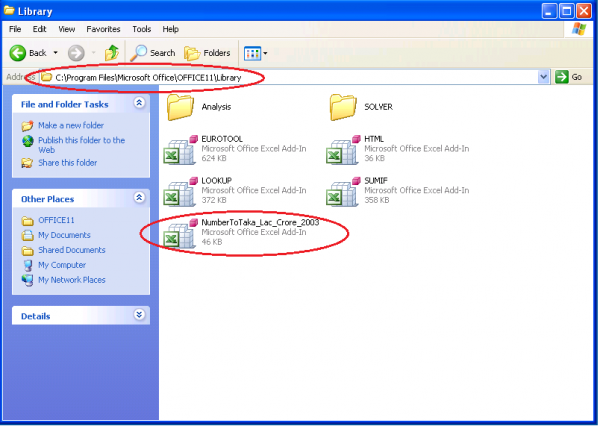The width and height of the screenshot is (600, 426).
Task: Collapse the Other Places panel
Action: (139, 197)
